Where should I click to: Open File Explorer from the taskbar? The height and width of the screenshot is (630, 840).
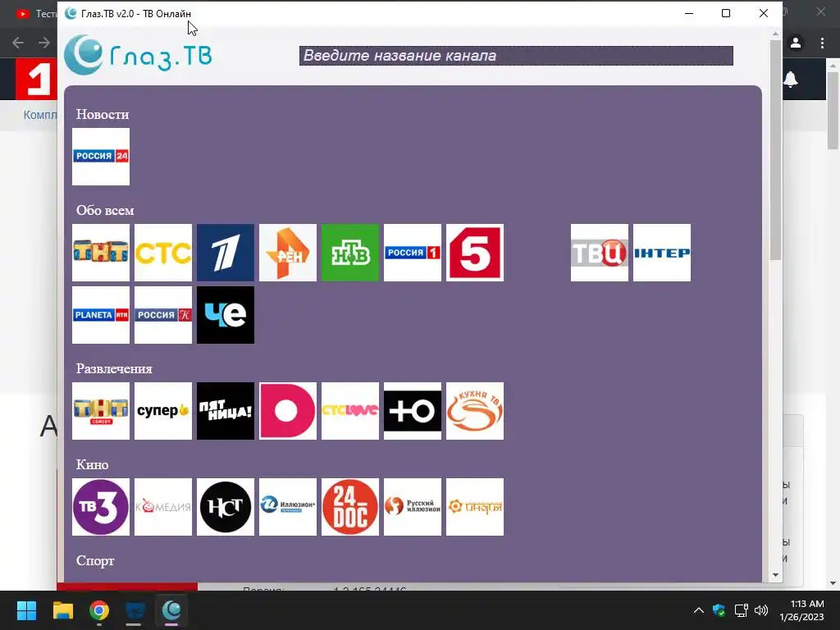(62, 610)
